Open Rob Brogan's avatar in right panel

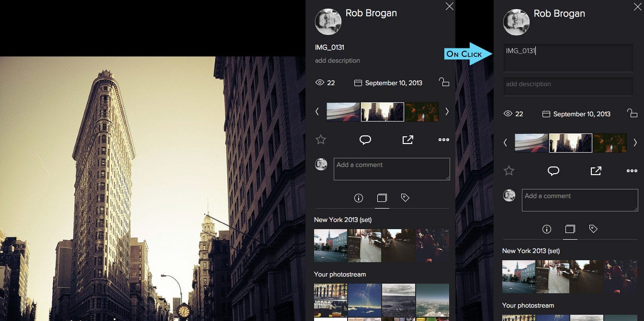coord(516,22)
